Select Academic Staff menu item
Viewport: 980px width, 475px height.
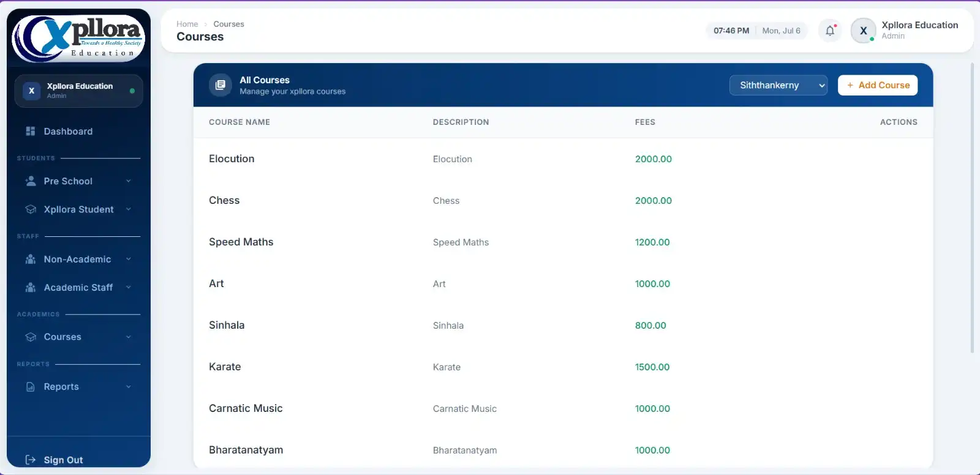point(78,288)
